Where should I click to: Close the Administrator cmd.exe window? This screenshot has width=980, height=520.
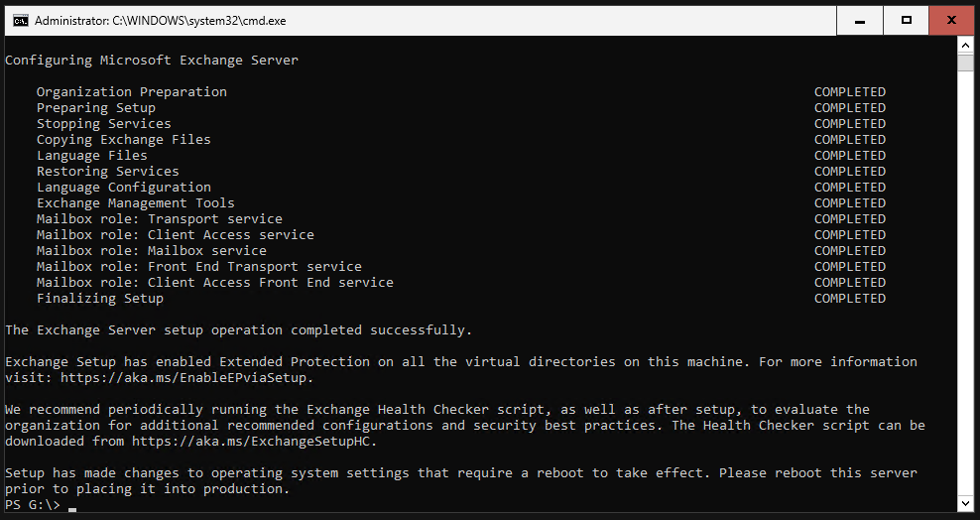[952, 21]
